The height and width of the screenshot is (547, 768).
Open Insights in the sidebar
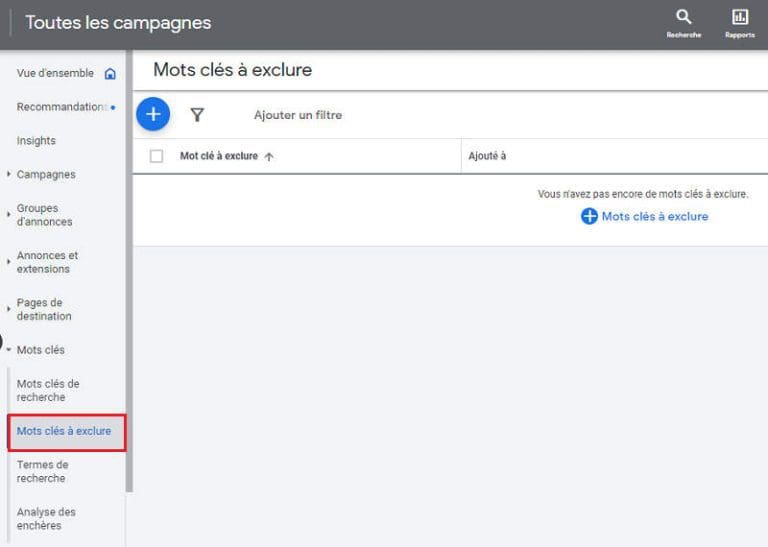coord(36,141)
